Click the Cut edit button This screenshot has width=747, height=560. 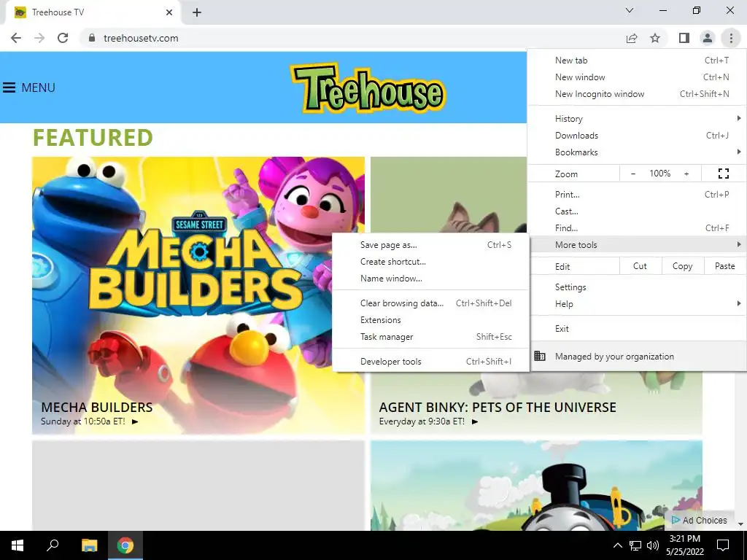tap(640, 266)
